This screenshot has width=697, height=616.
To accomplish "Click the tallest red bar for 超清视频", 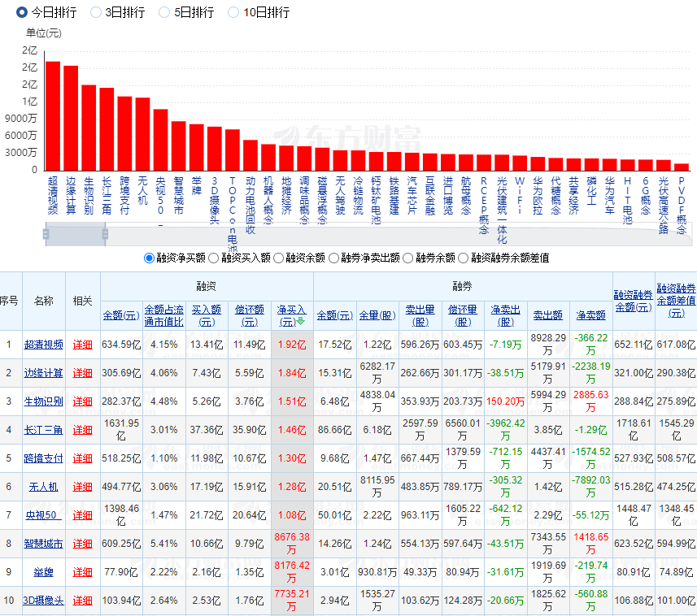I will pyautogui.click(x=53, y=115).
